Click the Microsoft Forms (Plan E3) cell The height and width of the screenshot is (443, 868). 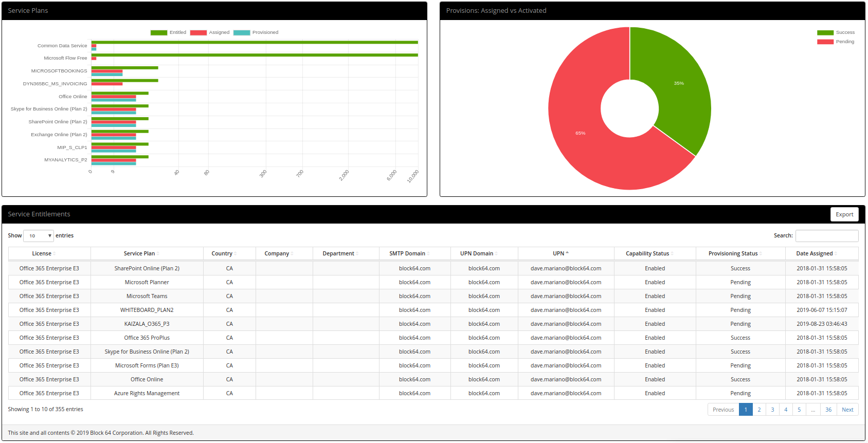coord(147,365)
